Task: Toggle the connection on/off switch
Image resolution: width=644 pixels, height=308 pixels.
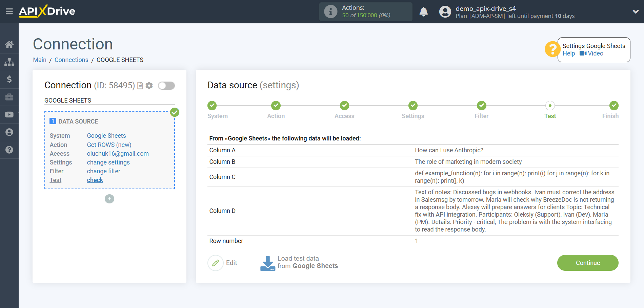Action: pos(166,86)
